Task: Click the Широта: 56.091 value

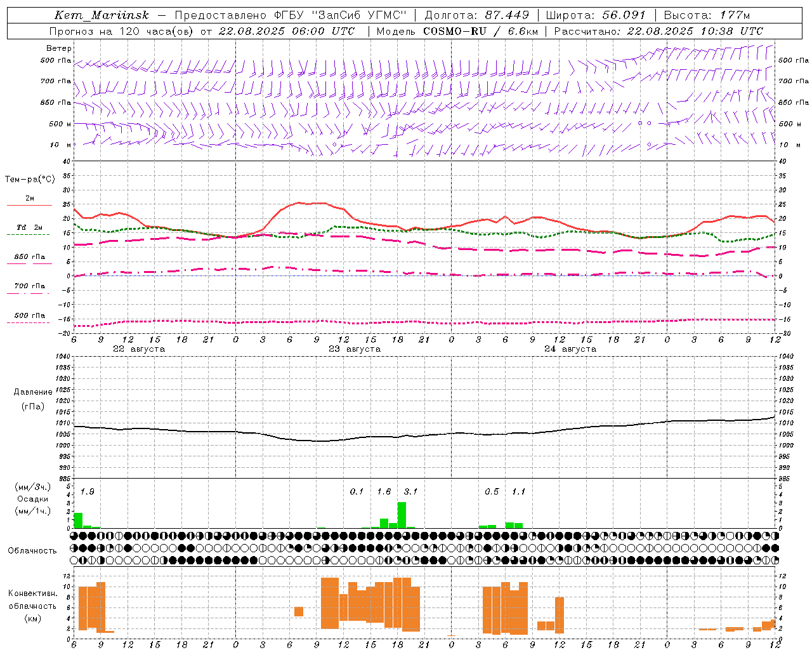Action: (596, 15)
